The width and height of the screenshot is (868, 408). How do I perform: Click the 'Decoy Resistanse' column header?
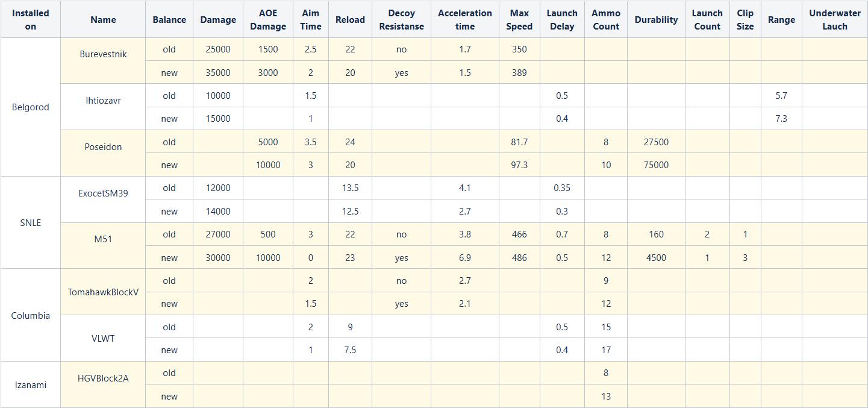click(x=402, y=19)
